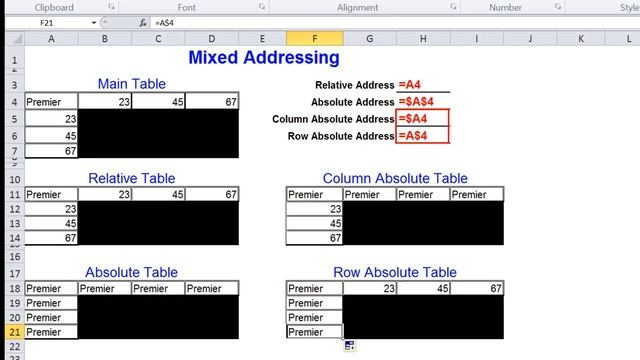Click the Relative Table heading
The height and width of the screenshot is (360, 640).
pos(131,178)
